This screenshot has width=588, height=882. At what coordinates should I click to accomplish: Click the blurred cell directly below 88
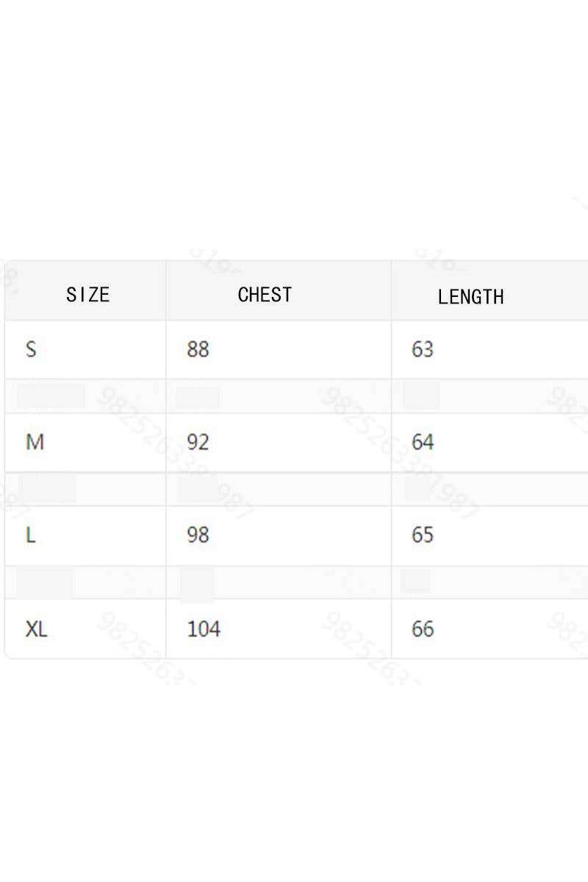197,397
